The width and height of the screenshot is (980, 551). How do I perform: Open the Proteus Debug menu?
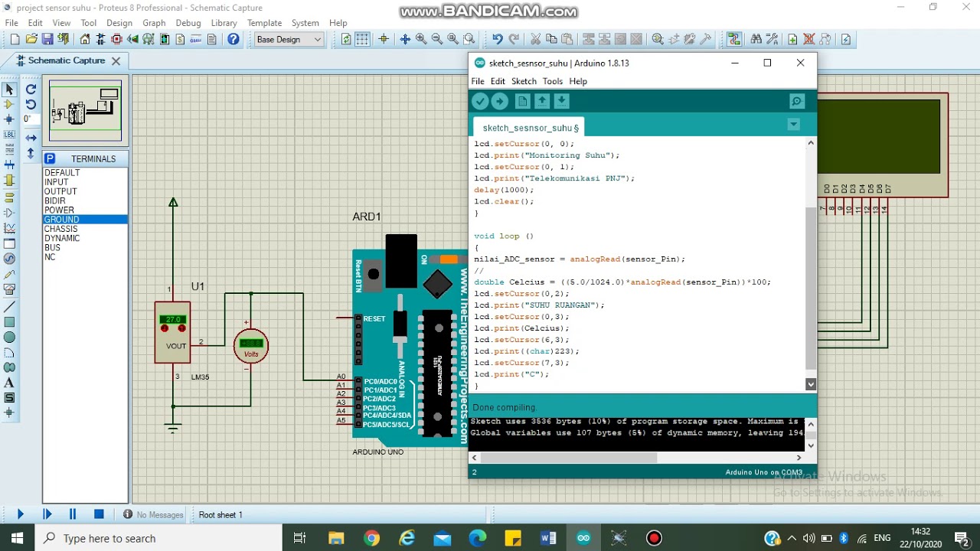tap(188, 23)
